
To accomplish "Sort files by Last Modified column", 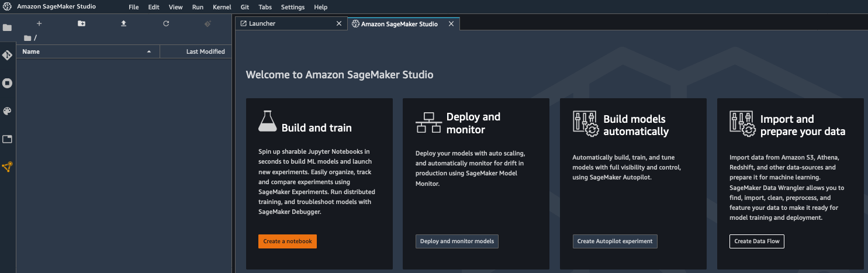I will (x=196, y=51).
